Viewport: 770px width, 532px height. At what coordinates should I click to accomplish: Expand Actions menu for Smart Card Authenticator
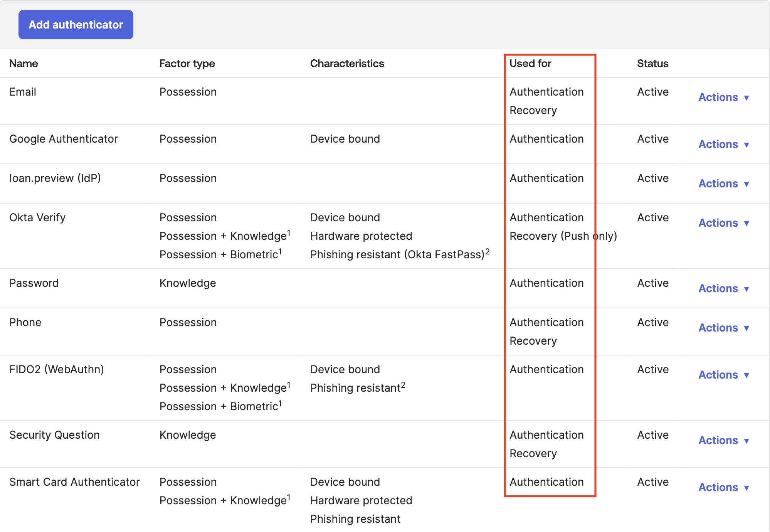(723, 487)
